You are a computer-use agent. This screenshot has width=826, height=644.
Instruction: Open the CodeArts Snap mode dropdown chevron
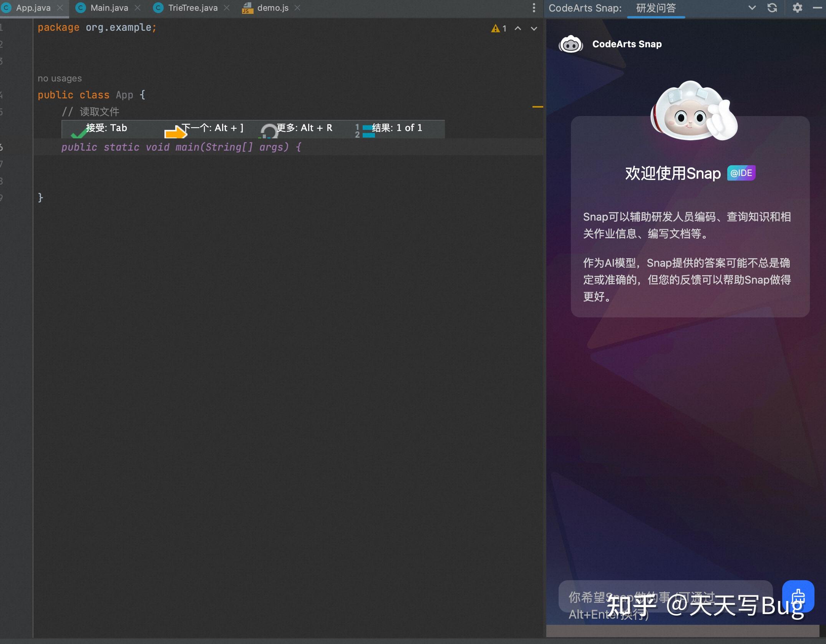click(752, 8)
